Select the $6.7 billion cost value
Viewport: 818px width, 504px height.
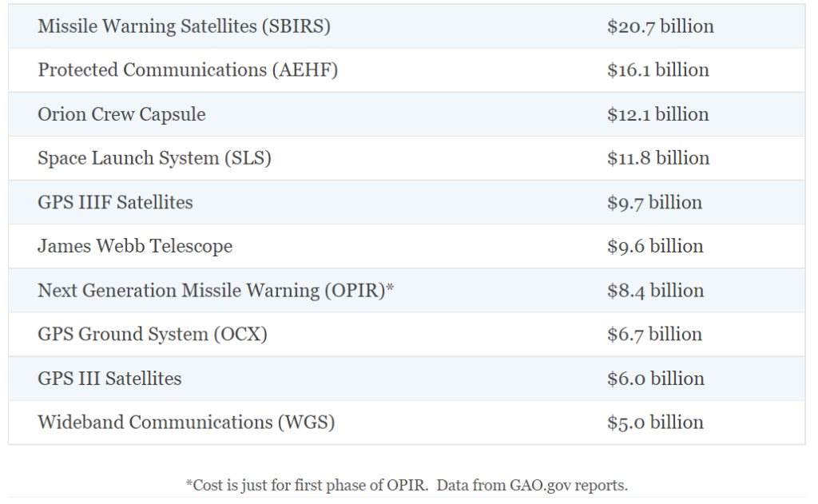coord(654,334)
